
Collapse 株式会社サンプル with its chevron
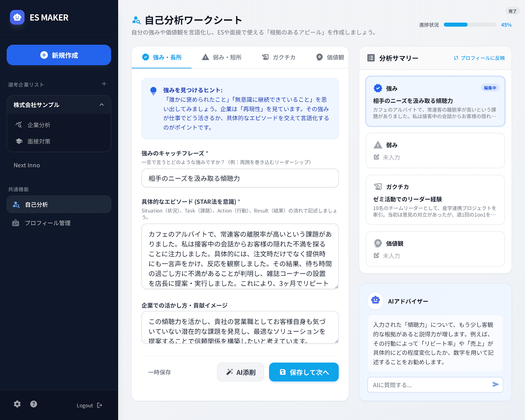102,104
